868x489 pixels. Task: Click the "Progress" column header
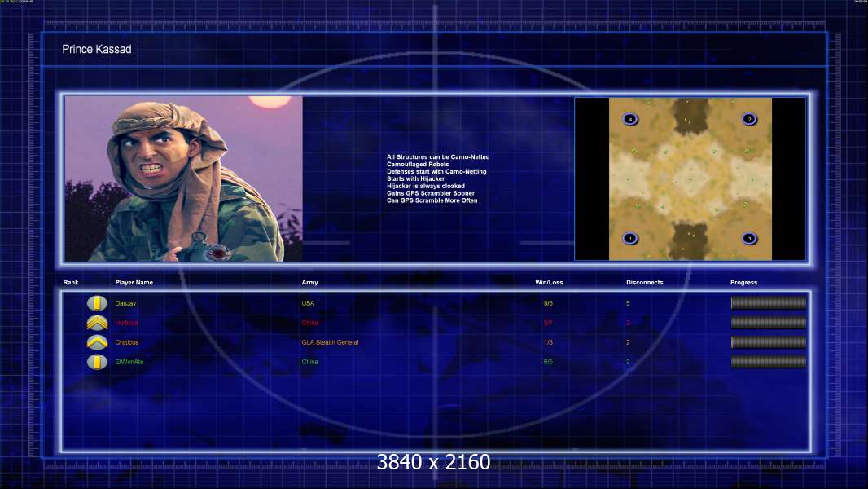[743, 283]
